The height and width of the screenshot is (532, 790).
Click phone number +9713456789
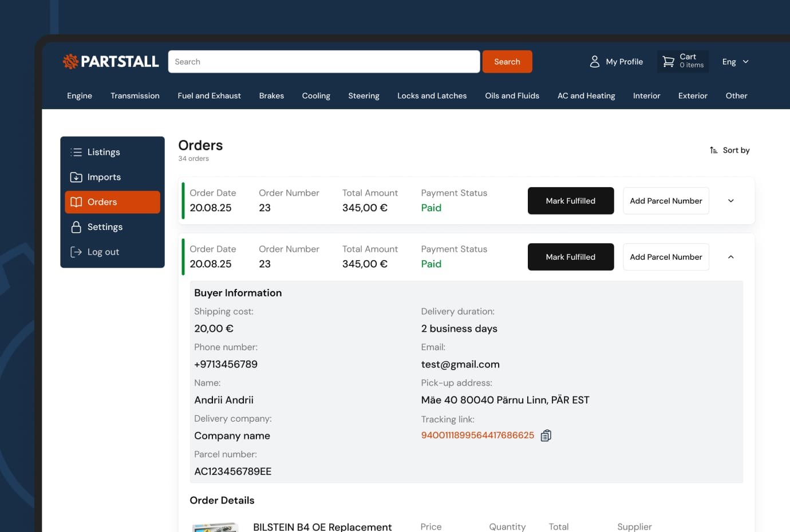pos(226,364)
